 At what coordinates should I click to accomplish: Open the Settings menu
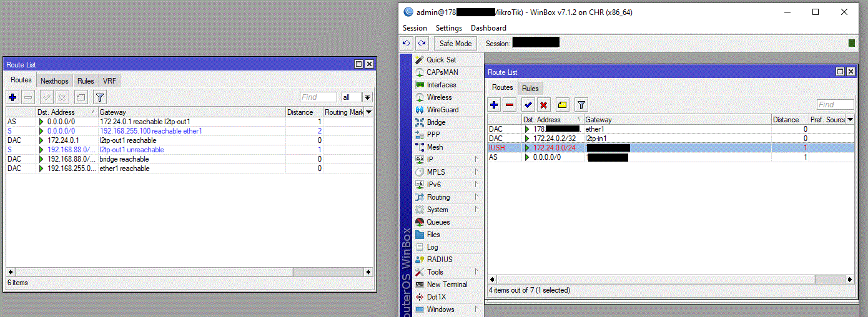tap(449, 28)
